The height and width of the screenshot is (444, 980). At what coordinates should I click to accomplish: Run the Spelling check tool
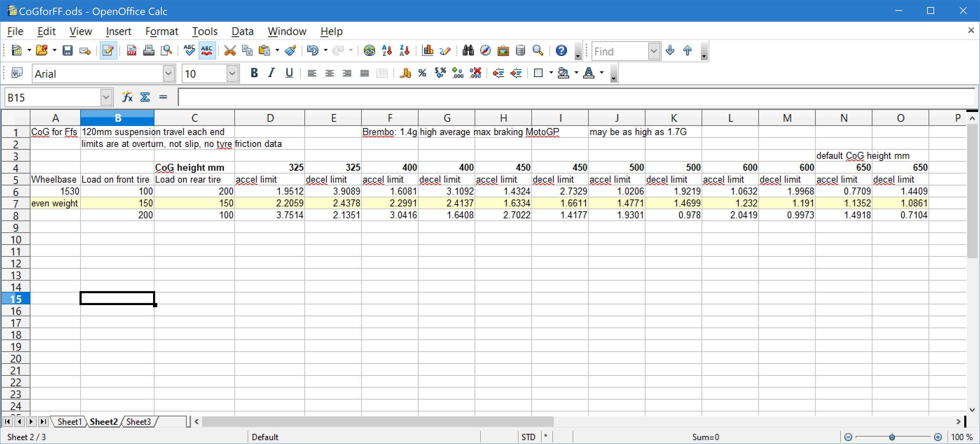(189, 51)
